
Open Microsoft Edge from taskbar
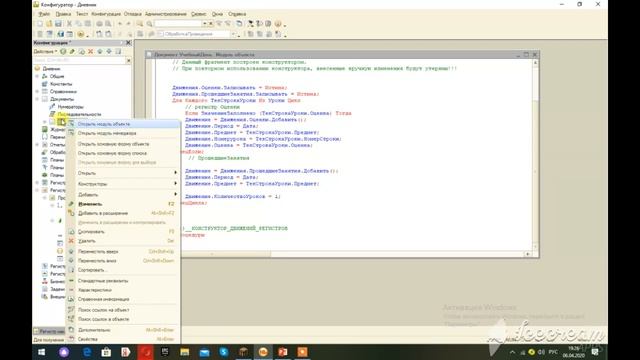[87, 352]
